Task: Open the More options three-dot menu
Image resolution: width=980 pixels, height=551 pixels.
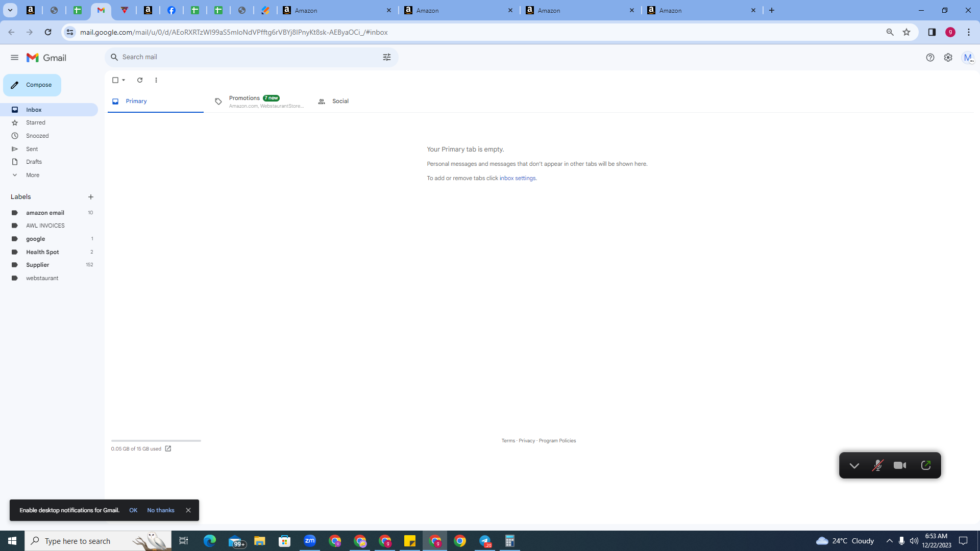Action: 156,80
